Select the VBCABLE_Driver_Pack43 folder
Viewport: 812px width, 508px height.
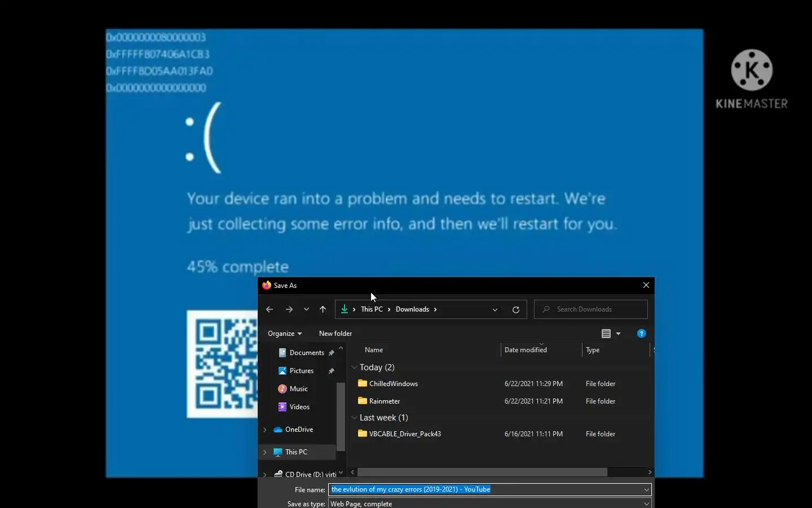tap(405, 434)
